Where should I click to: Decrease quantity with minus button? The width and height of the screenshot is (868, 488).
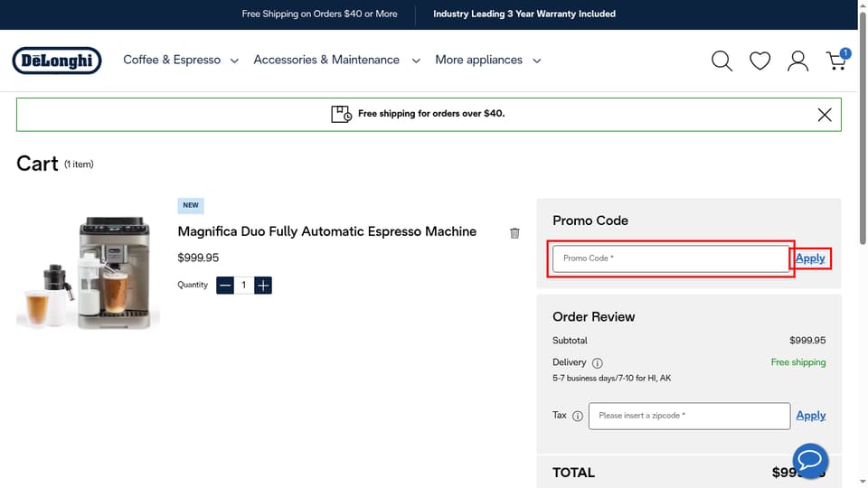pos(225,286)
